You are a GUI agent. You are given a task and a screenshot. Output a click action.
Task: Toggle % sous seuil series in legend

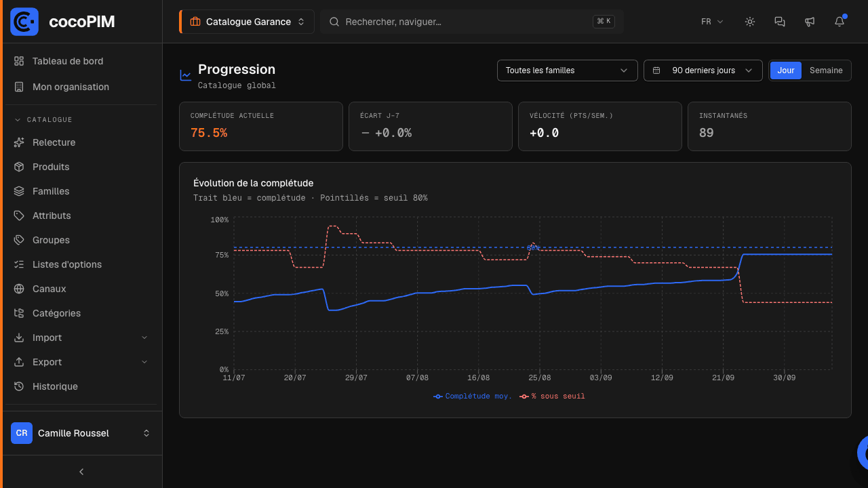tap(552, 396)
